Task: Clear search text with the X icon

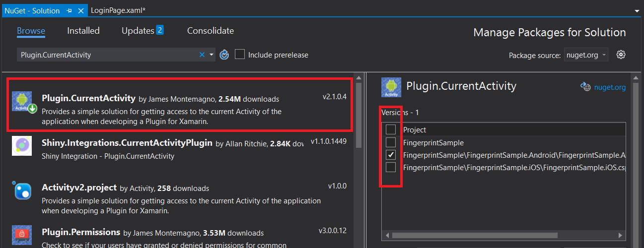Action: tap(202, 55)
